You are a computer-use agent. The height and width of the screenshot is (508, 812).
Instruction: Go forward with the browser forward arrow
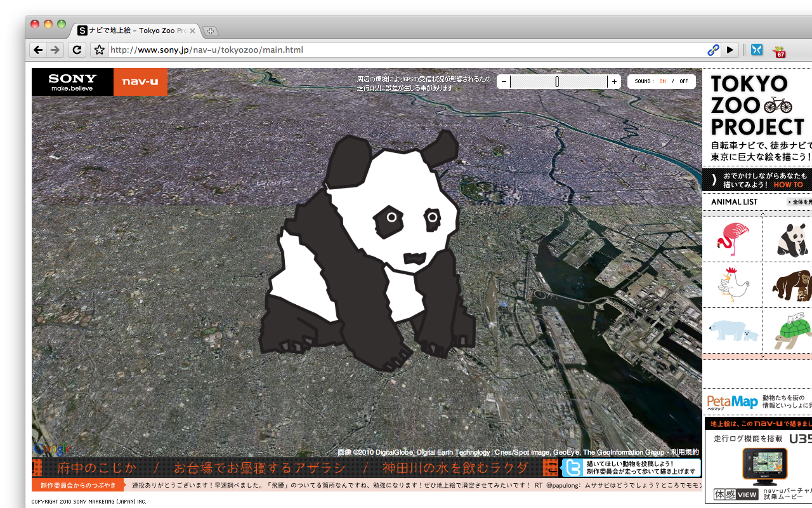coord(55,50)
